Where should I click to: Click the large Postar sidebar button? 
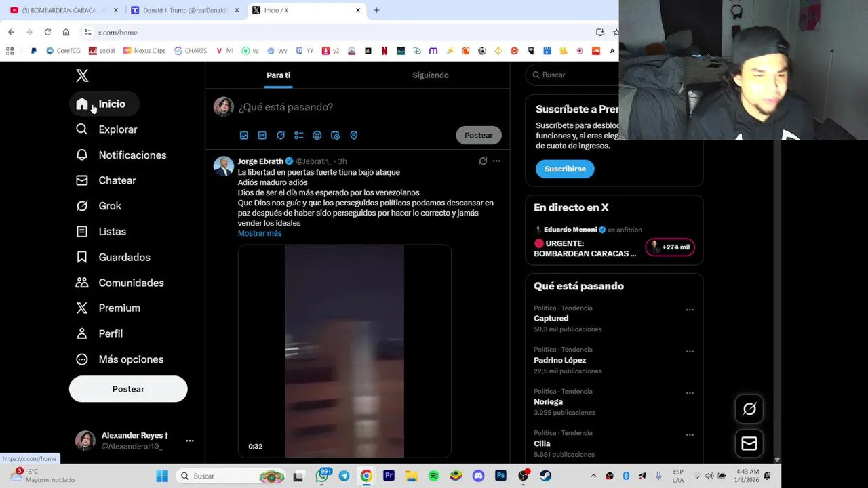128,389
